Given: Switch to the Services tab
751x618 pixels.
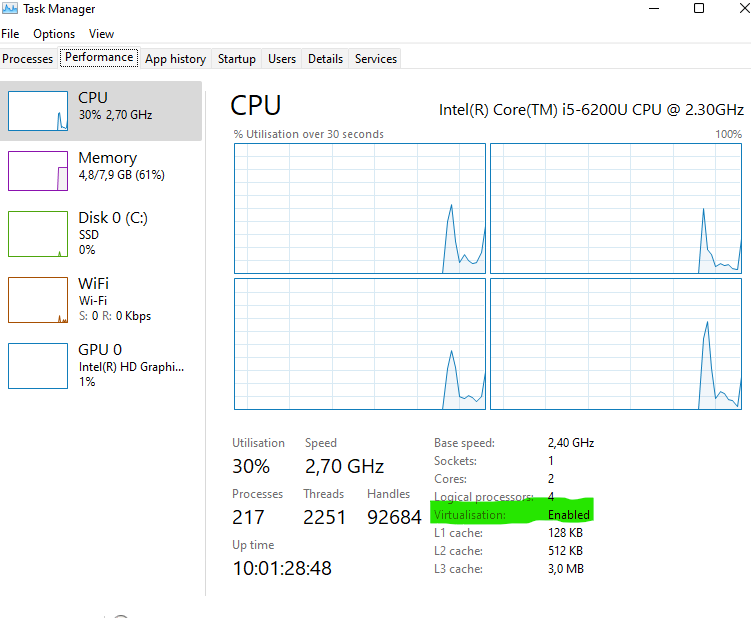Looking at the screenshot, I should point(376,59).
